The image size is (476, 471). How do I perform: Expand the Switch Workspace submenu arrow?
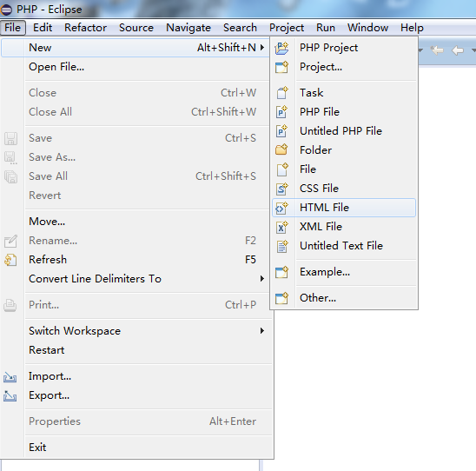tap(262, 331)
